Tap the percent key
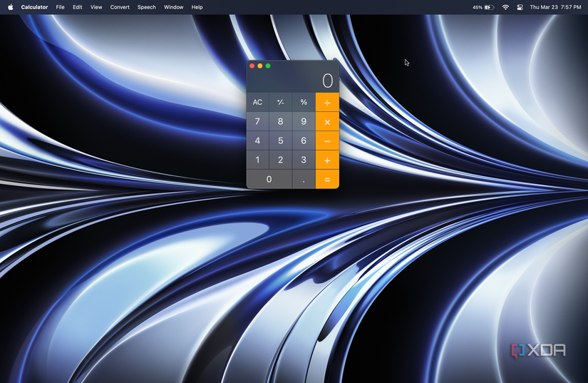This screenshot has height=383, width=588. [x=304, y=102]
